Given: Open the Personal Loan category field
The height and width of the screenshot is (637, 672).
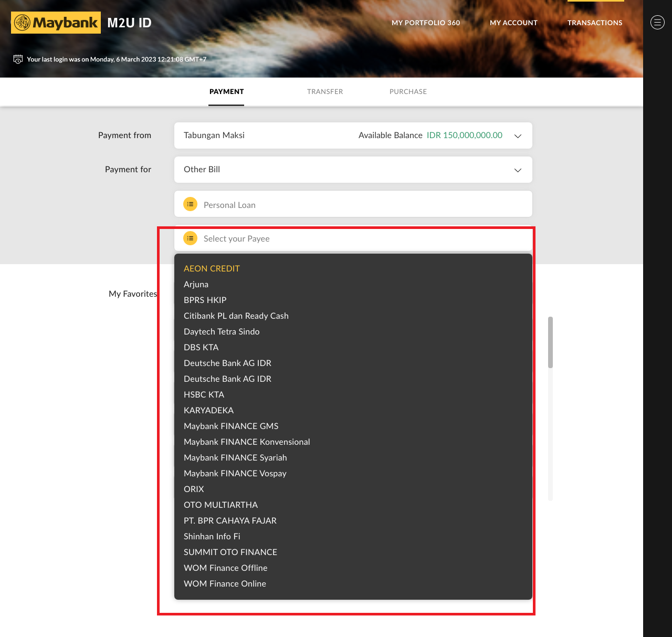Looking at the screenshot, I should (x=353, y=204).
